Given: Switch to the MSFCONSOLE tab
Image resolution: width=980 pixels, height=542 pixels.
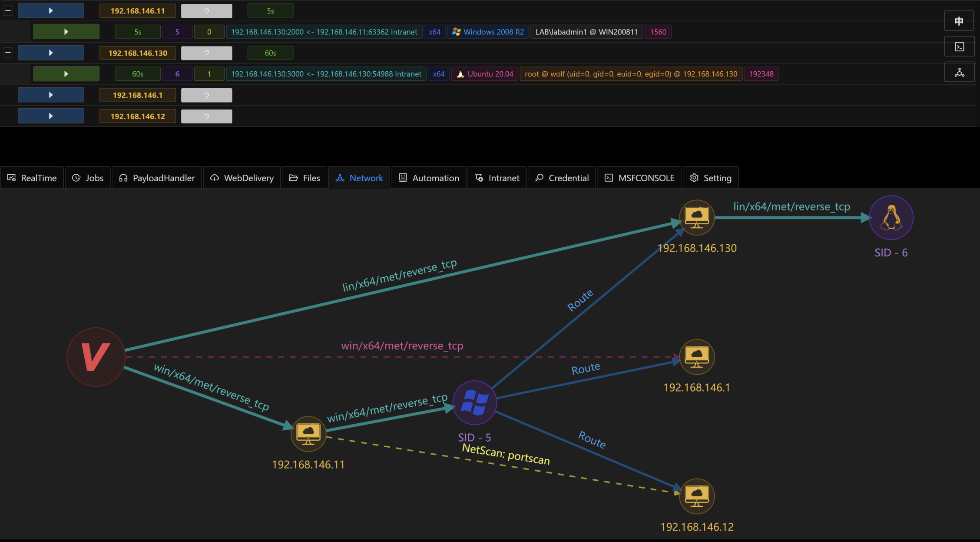Looking at the screenshot, I should click(639, 178).
